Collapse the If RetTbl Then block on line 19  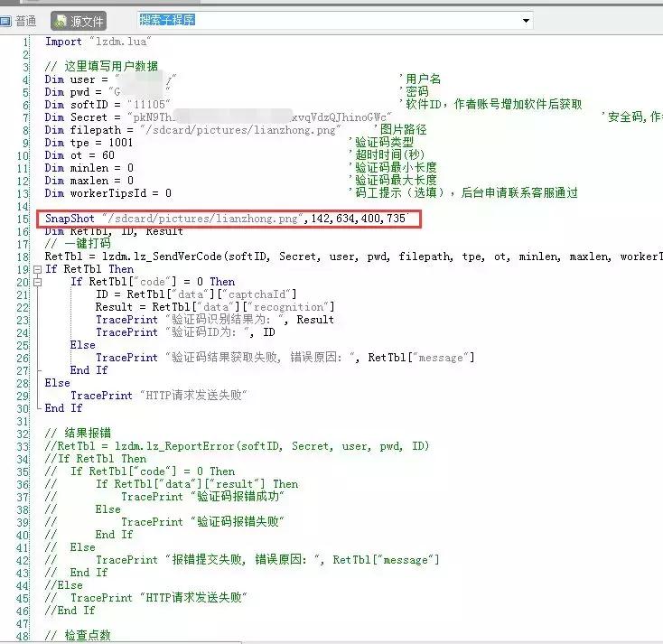click(37, 269)
